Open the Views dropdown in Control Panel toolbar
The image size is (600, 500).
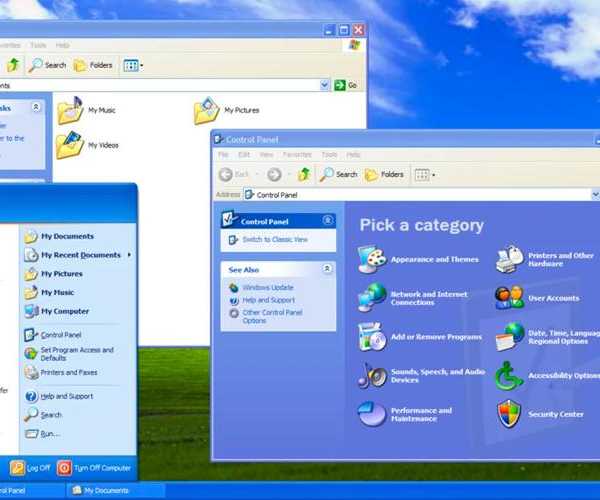434,174
